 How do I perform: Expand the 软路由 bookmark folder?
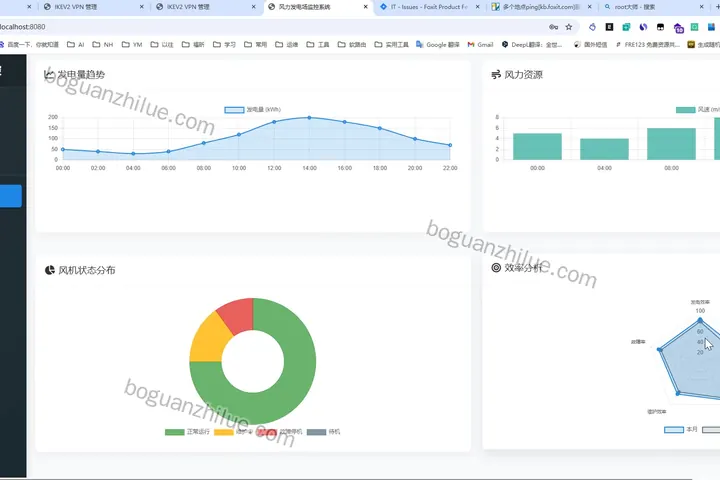[352, 45]
